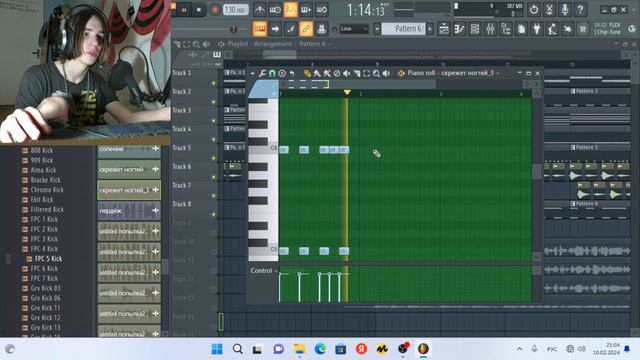The image size is (640, 360).
Task: Click the Pattern 6 name field
Action: click(404, 29)
